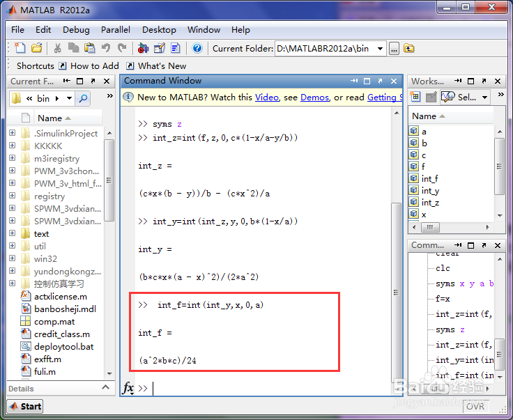The image size is (513, 420).
Task: Show more Current Folder toolbar options
Action: pos(110,95)
